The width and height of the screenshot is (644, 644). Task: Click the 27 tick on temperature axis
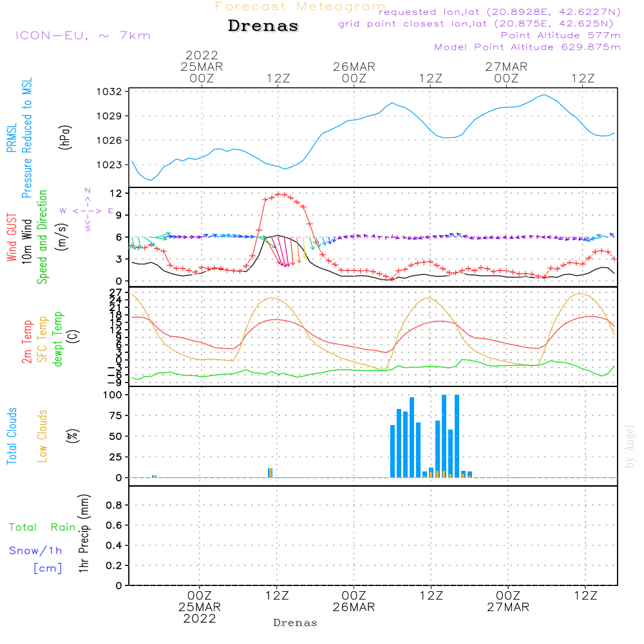point(116,292)
